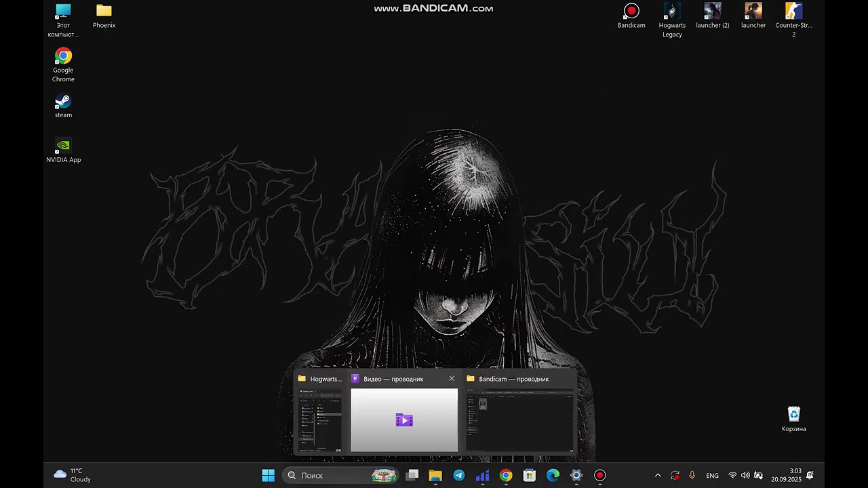
Task: Open Task View from the taskbar
Action: [x=412, y=475]
